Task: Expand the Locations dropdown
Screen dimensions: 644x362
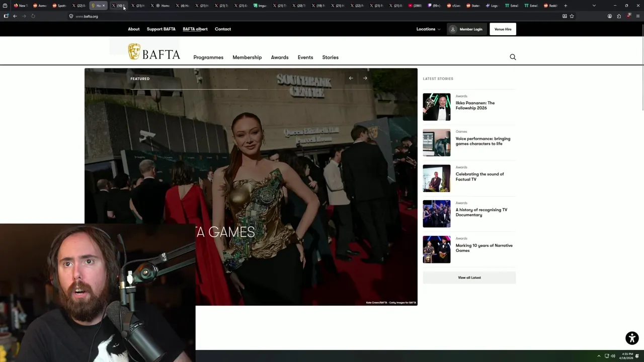Action: pos(428,29)
